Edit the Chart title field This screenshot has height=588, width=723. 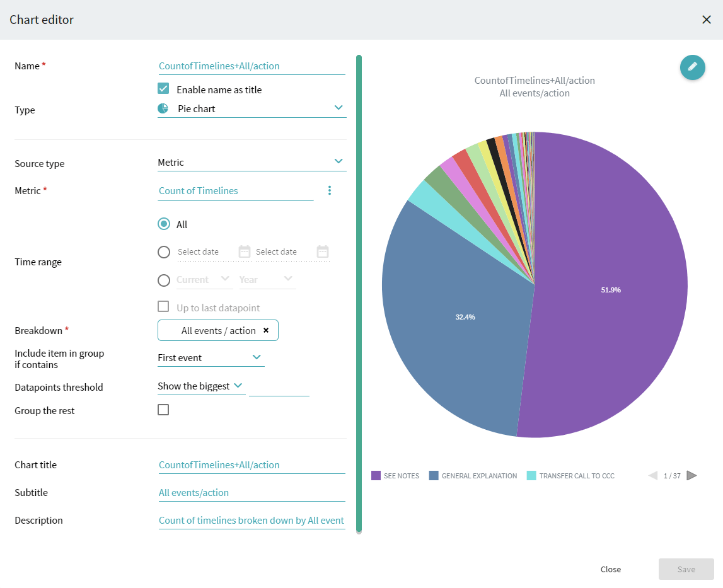pos(252,465)
